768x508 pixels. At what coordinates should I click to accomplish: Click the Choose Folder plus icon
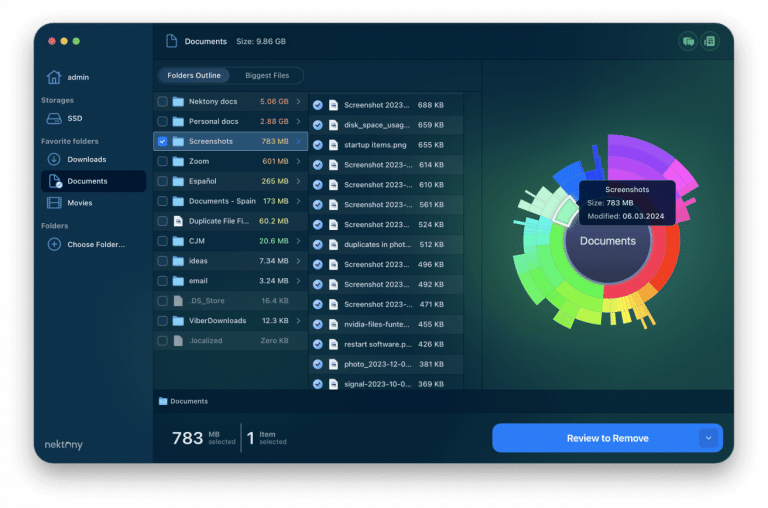tap(53, 244)
